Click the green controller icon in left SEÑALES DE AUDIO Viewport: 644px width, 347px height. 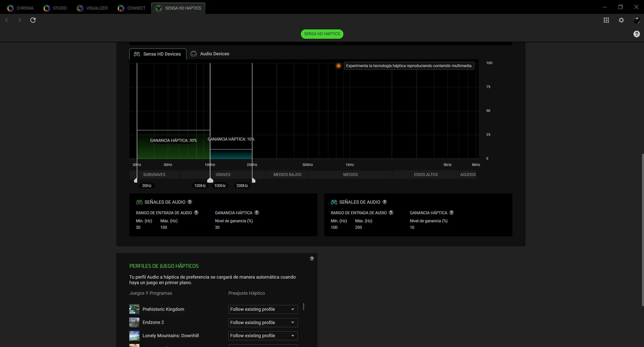tap(139, 202)
